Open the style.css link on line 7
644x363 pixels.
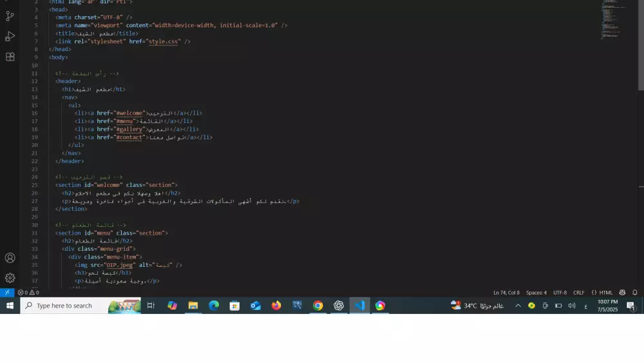(x=163, y=41)
